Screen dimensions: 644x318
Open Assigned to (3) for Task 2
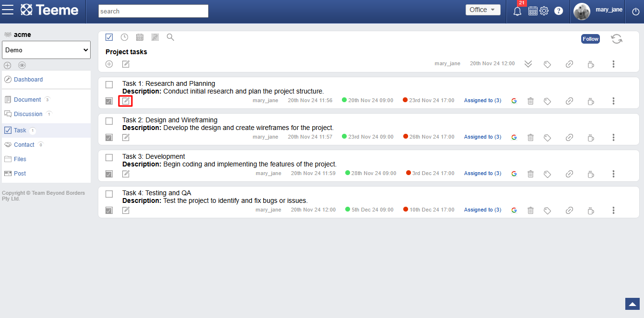click(x=482, y=137)
